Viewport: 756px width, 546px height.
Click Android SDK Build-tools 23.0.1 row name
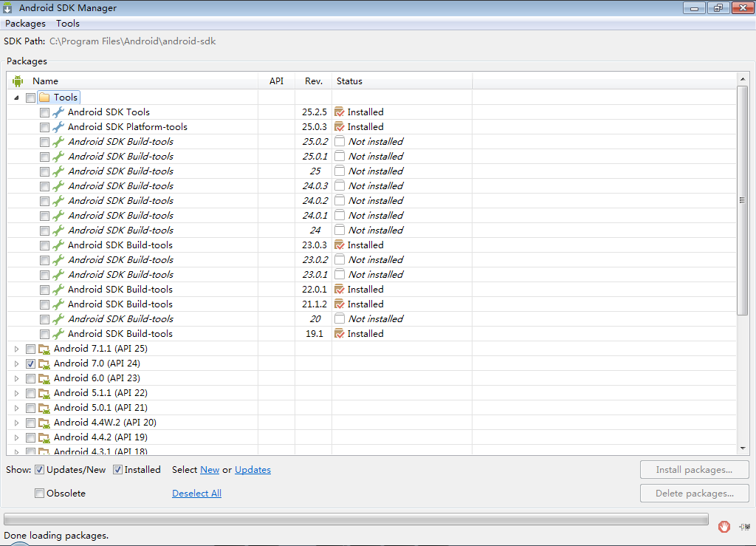121,274
